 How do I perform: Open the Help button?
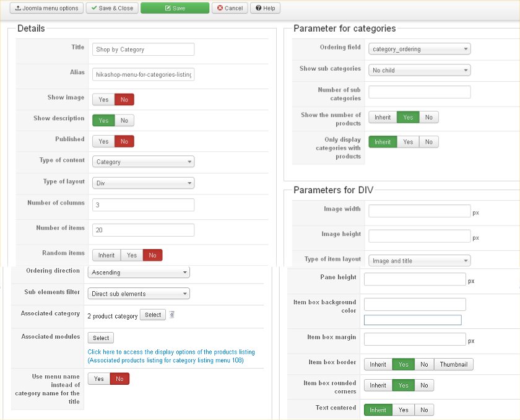tap(266, 8)
